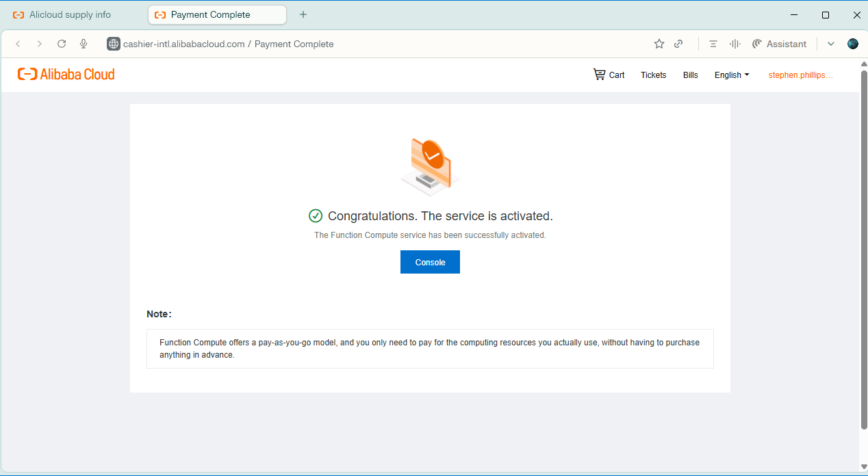The image size is (868, 476).
Task: Click the site globe icon in address bar
Action: (114, 44)
